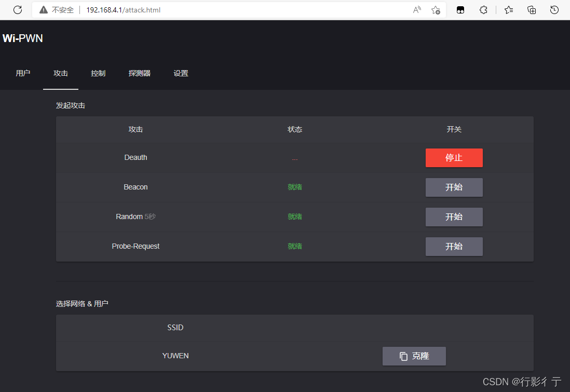Stop the Deauth attack with 停止
Viewport: 570px width, 392px height.
click(454, 158)
